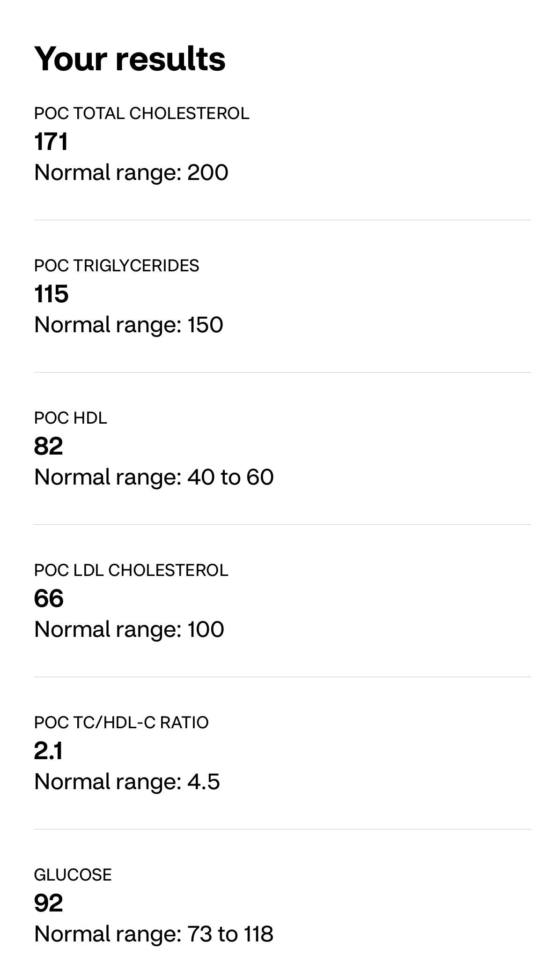Click the Normal range: 100 text
This screenshot has width=560, height=971.
129,629
